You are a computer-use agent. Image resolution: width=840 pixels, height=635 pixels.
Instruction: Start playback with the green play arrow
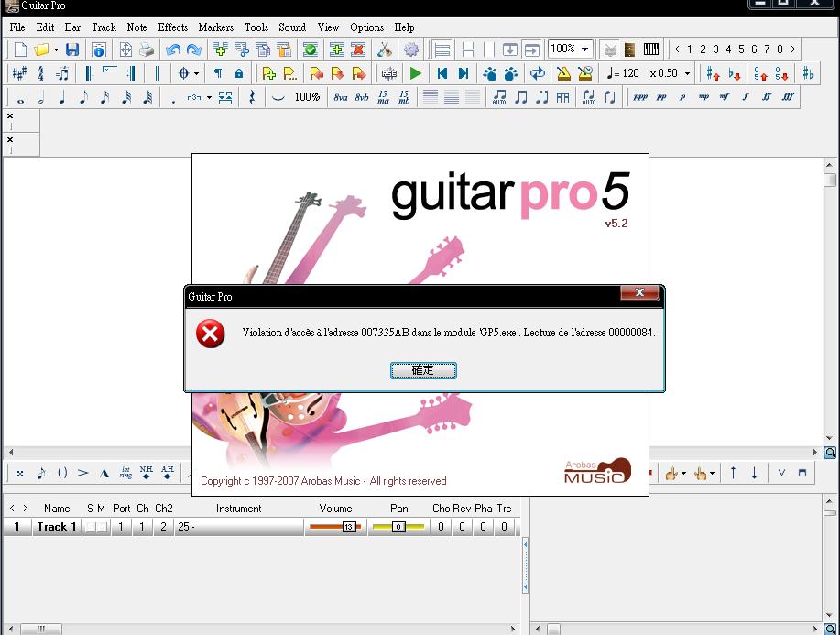coord(415,73)
